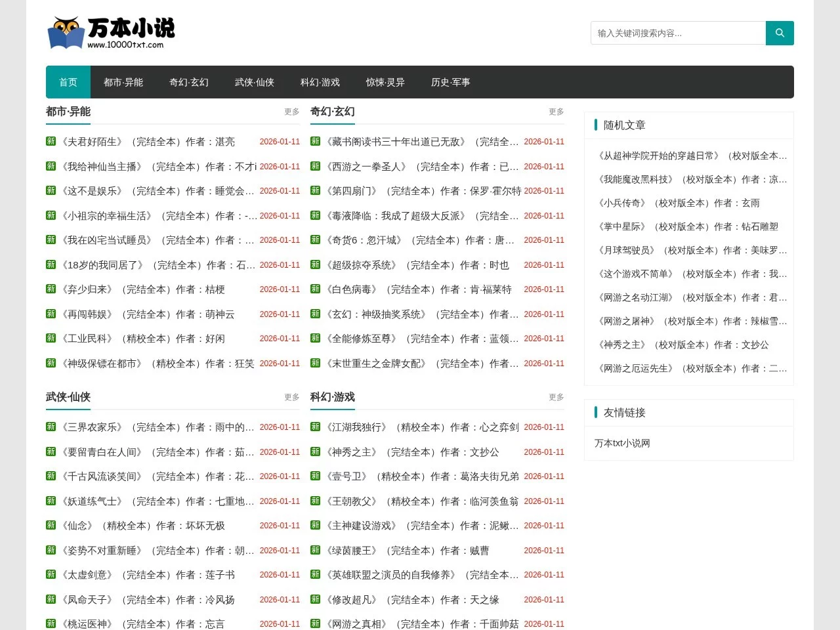840x630 pixels.
Task: Click the 新 badge beside 《超级掠夺系统》
Action: point(315,264)
